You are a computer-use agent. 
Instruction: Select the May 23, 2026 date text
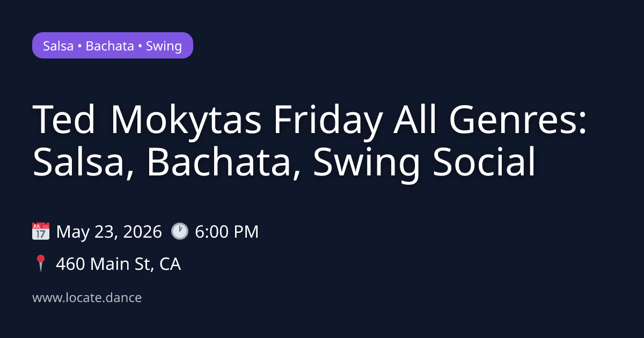point(109,232)
